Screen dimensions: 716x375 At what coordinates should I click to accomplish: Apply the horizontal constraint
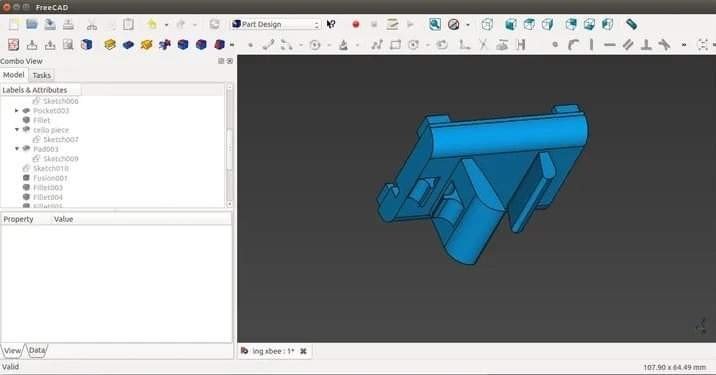click(x=610, y=45)
